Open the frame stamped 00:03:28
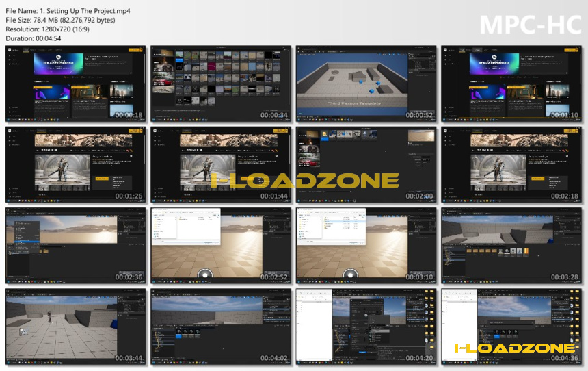 (511, 246)
